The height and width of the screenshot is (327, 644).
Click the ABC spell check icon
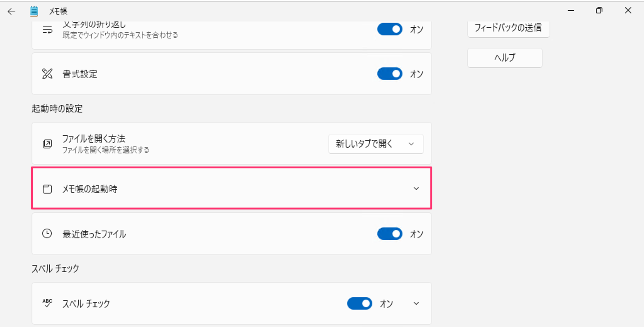pos(47,303)
